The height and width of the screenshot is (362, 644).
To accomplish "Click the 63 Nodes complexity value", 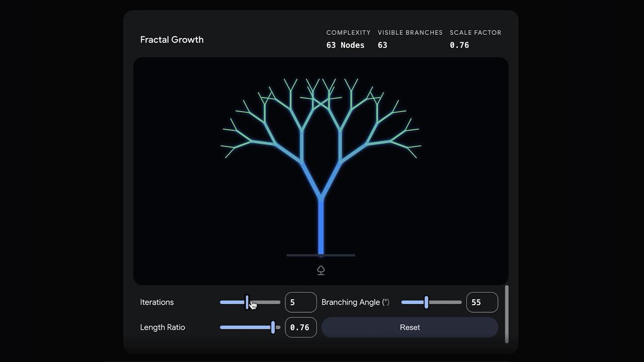I will 345,45.
